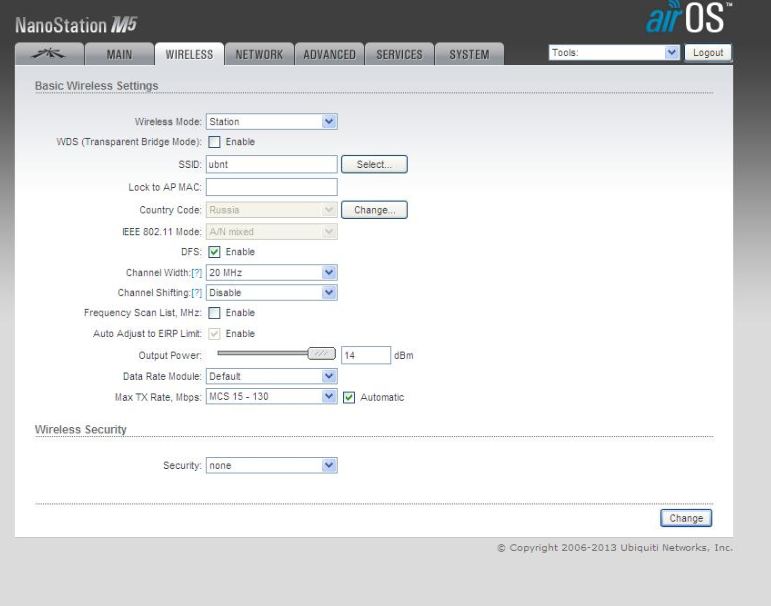Image resolution: width=771 pixels, height=606 pixels.
Task: Click the Channel Width help [?] link
Action: coord(195,272)
